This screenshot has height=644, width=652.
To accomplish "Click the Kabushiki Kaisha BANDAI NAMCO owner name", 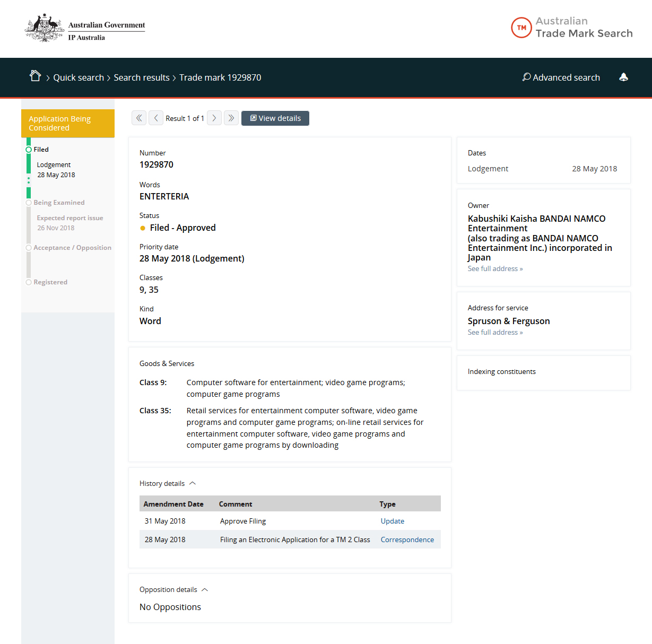I will click(x=540, y=238).
